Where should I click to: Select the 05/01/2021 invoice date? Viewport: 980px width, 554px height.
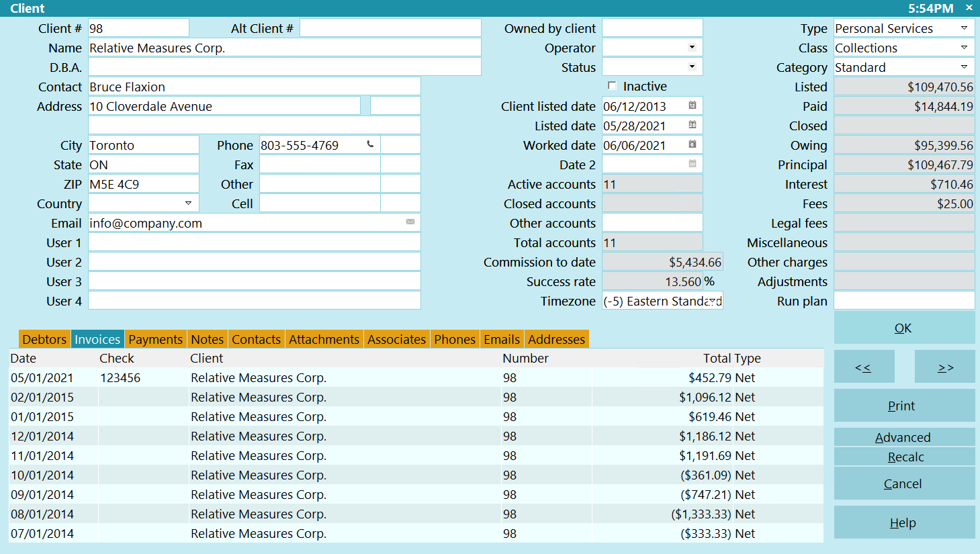[42, 377]
